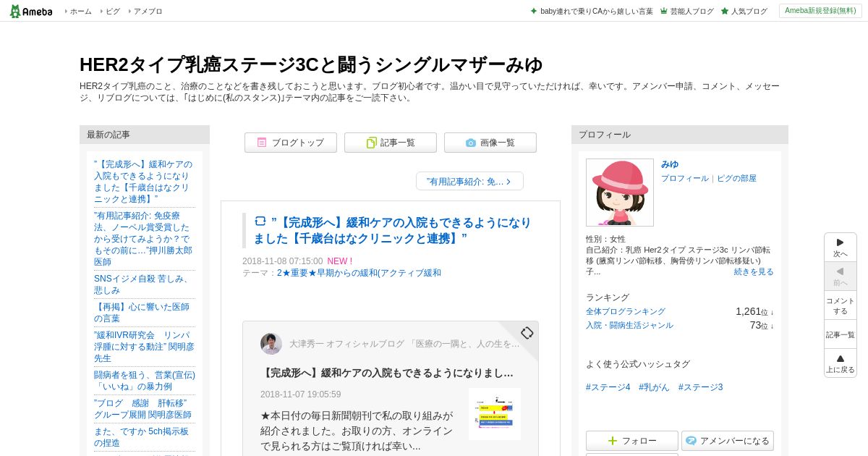868x456 pixels.
Task: Click the reblog corner icon on embedded card
Action: coord(527,333)
